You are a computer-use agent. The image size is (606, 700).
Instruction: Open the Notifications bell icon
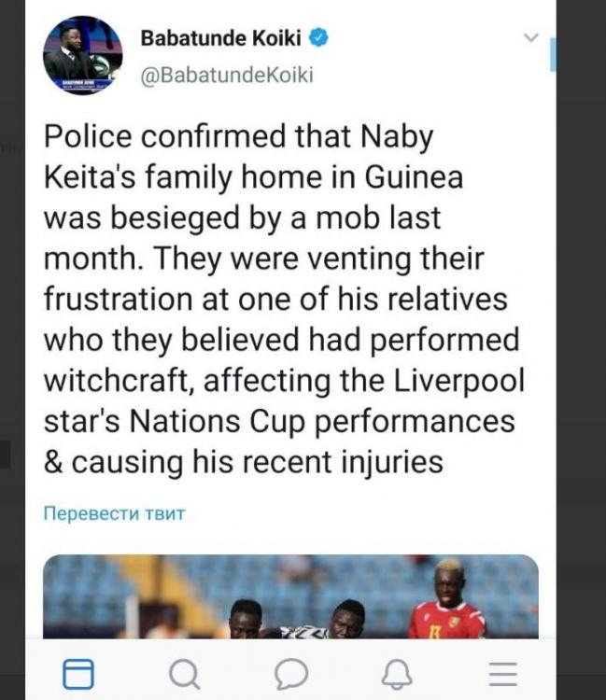point(398,673)
